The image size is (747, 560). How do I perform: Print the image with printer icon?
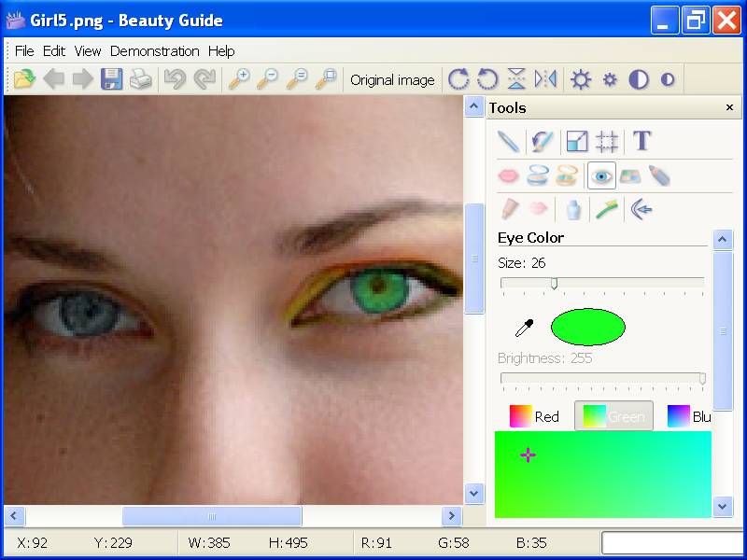pos(141,79)
